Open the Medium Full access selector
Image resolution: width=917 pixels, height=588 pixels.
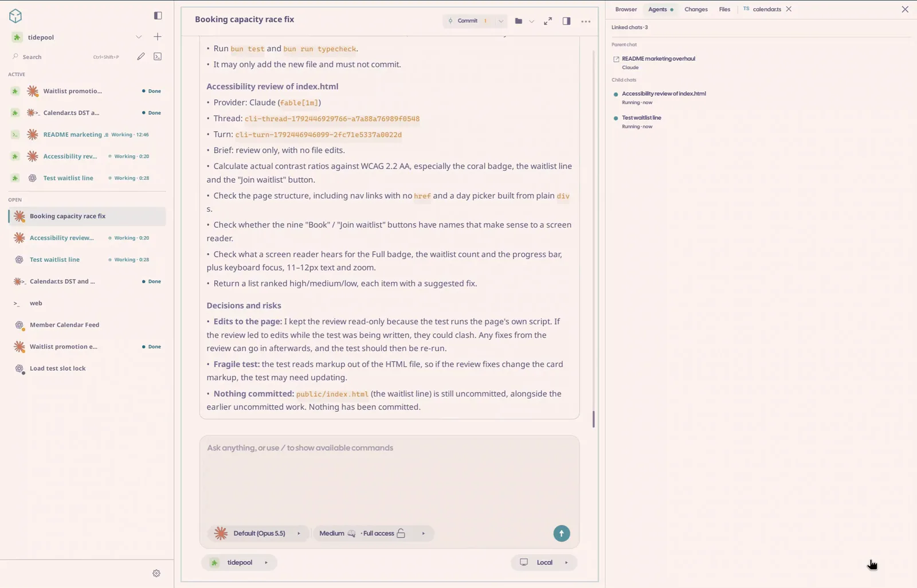pyautogui.click(x=373, y=534)
